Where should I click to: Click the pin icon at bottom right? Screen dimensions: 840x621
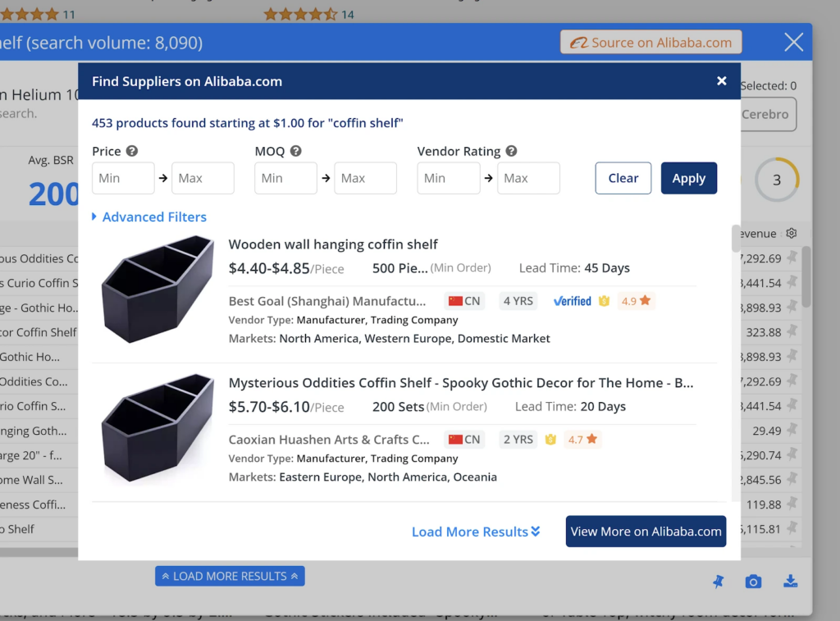point(718,581)
